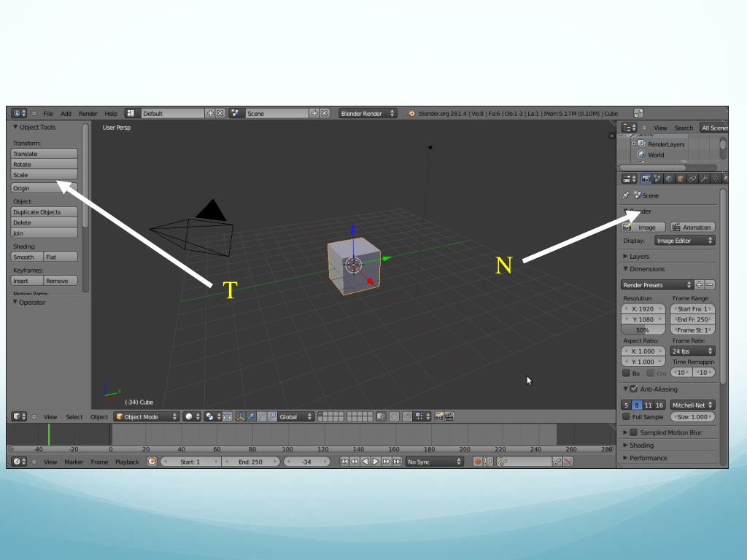
Task: Delete the Default screen layout with X icon
Action: point(220,113)
